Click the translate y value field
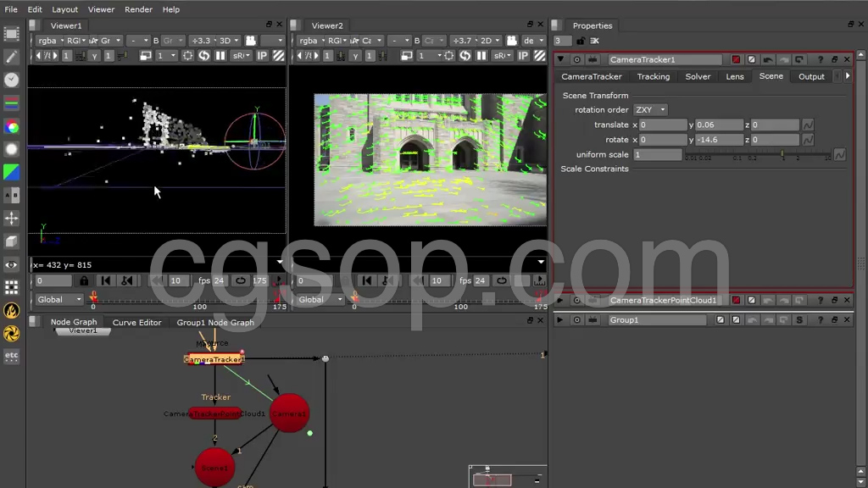The image size is (868, 488). click(719, 125)
